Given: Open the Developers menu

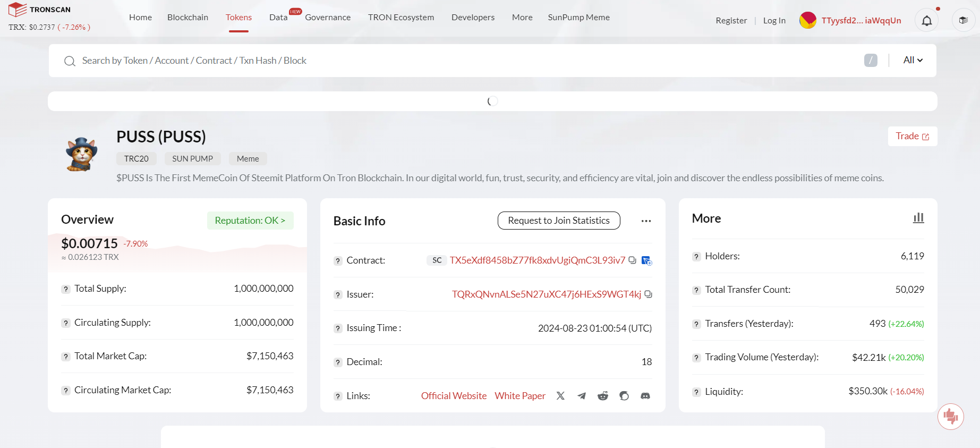Looking at the screenshot, I should coord(473,18).
